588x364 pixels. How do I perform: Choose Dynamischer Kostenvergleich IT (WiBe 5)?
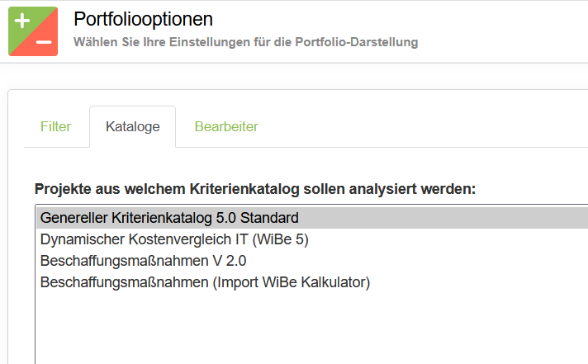(x=174, y=239)
